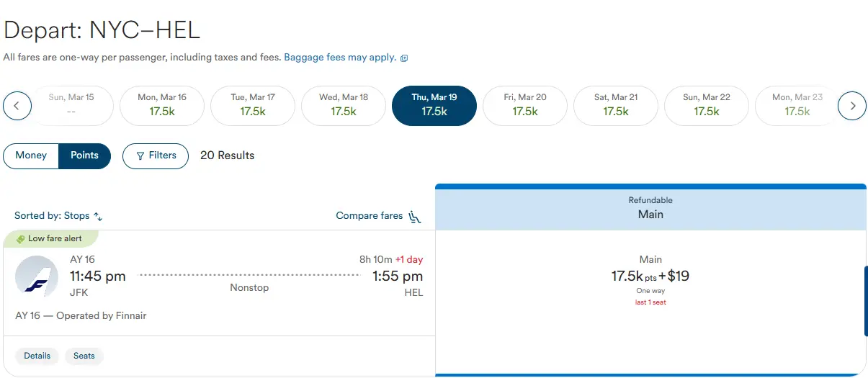Click the funnel icon in Filters
This screenshot has height=378, width=868.
(140, 156)
